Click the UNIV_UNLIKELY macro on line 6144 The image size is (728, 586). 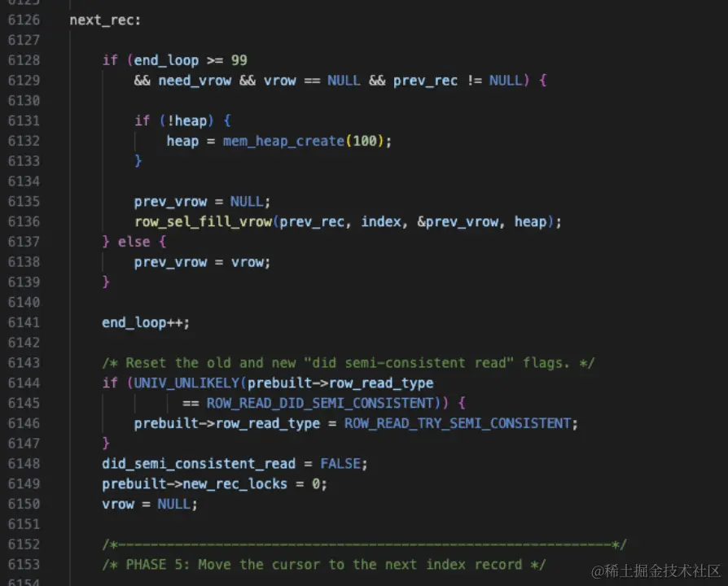click(186, 383)
